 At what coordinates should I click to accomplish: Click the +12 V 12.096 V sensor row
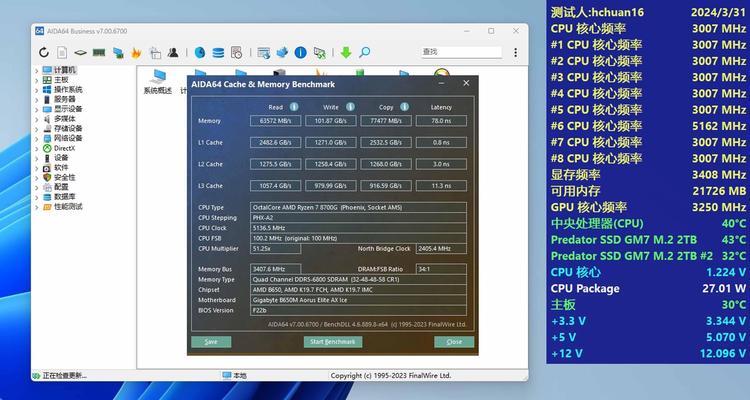(648, 354)
